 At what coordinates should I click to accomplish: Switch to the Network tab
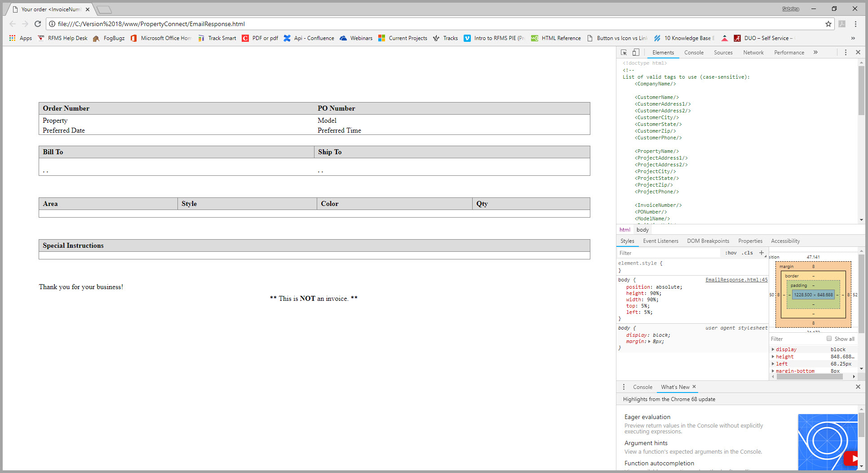click(x=753, y=53)
